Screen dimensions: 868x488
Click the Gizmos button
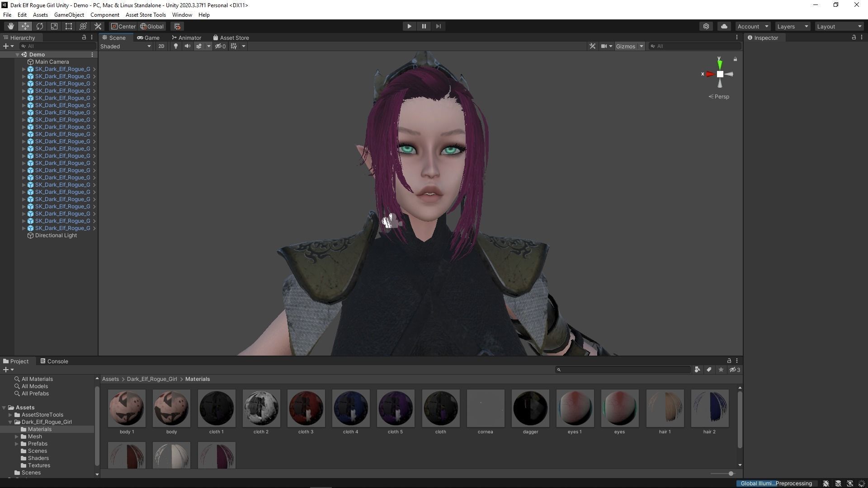point(626,46)
